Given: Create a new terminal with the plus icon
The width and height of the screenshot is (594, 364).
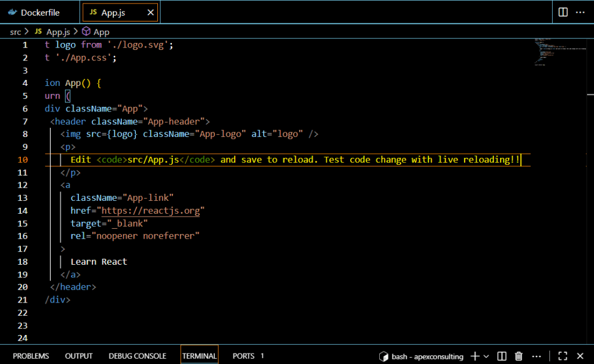Looking at the screenshot, I should coord(474,356).
